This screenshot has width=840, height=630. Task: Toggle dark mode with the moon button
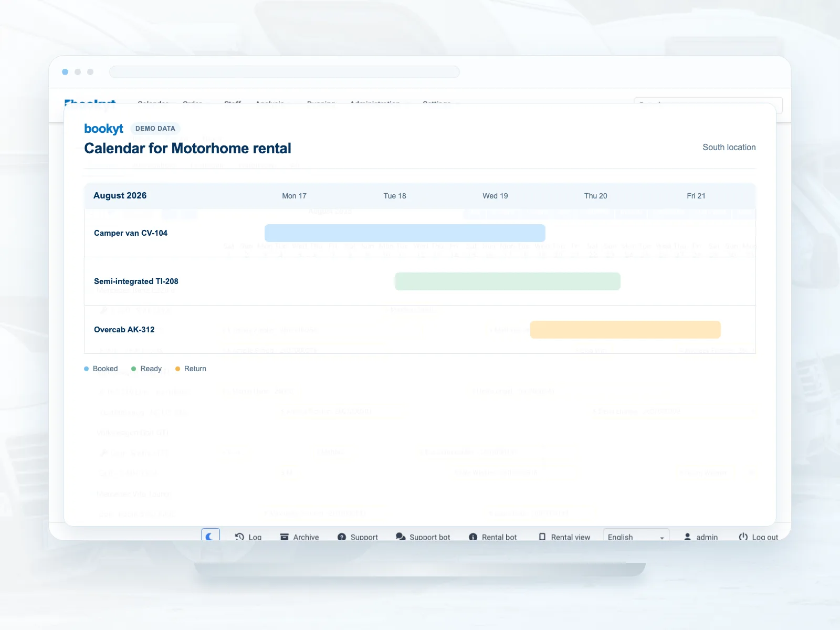211,535
